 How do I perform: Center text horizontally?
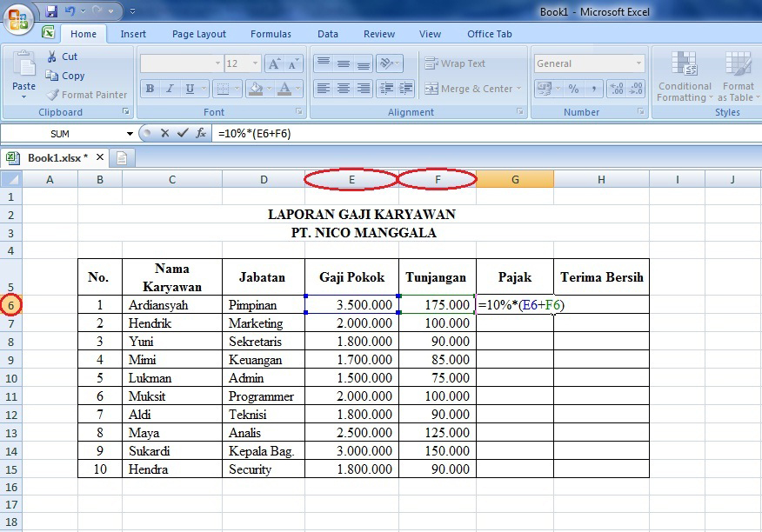click(344, 89)
